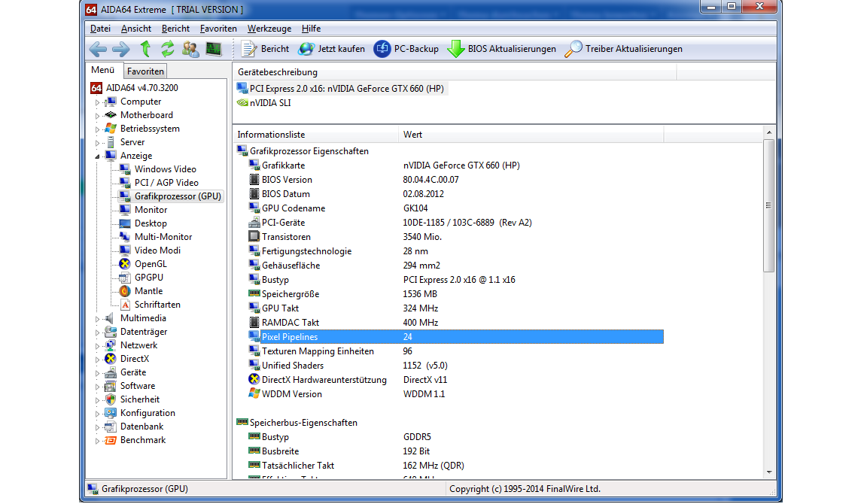This screenshot has height=504, width=867.
Task: Go back with the blue left arrow
Action: coord(98,49)
